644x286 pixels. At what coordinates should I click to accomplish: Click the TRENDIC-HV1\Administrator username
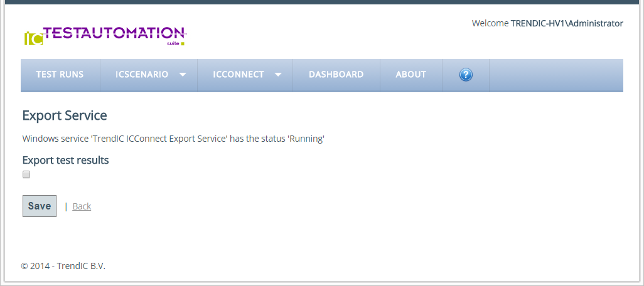tap(567, 23)
